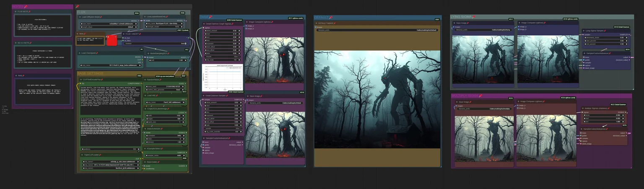Click the pin icon beside DEFAULT group title

coord(331,18)
